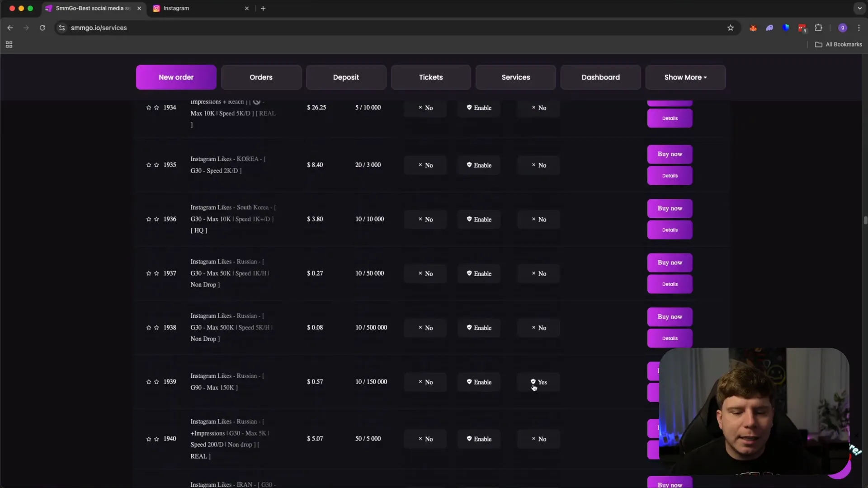Image resolution: width=868 pixels, height=488 pixels.
Task: Click the Enable badge for service 1940
Action: pyautogui.click(x=479, y=439)
